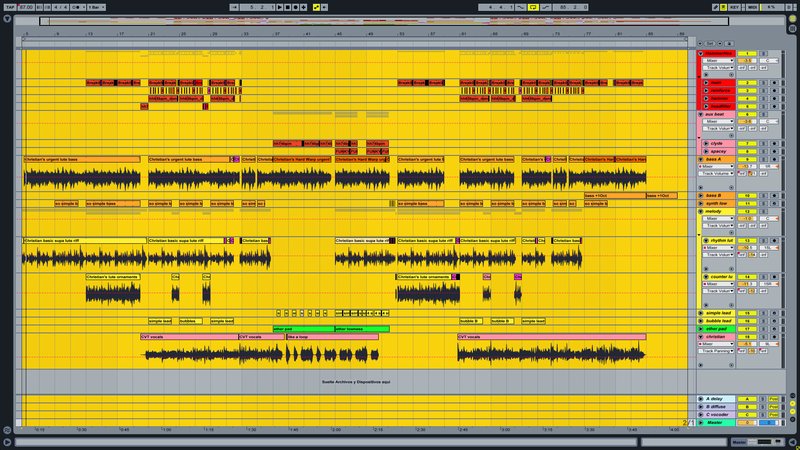800x450 pixels.
Task: Arm the spacey track for recording
Action: tap(774, 152)
